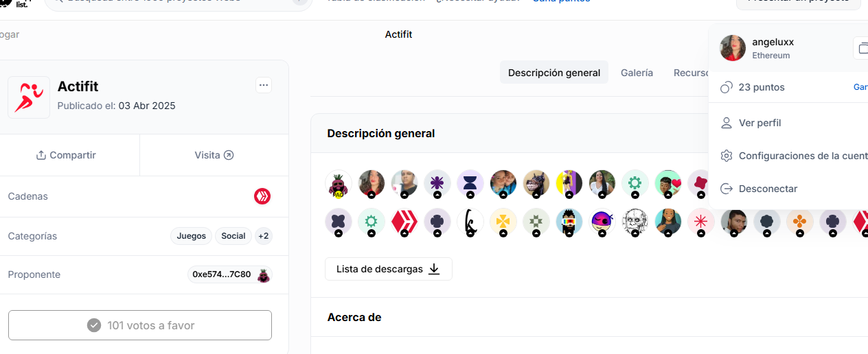868x354 pixels.
Task: Click the angeluxx username
Action: (x=773, y=42)
